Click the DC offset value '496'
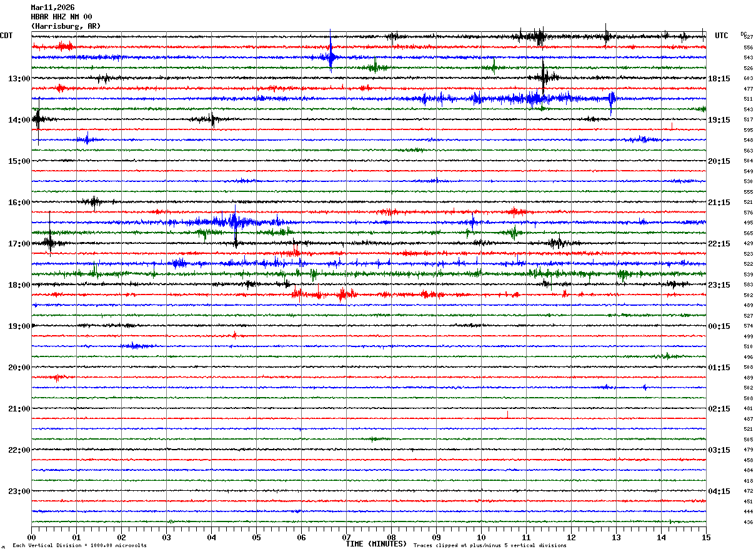 pyautogui.click(x=748, y=357)
